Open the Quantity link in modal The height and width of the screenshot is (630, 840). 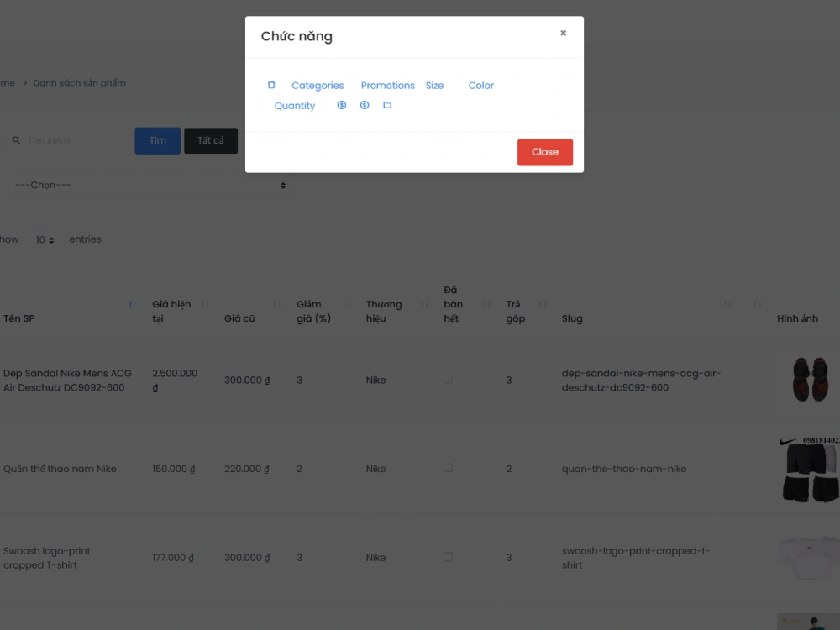(x=295, y=106)
